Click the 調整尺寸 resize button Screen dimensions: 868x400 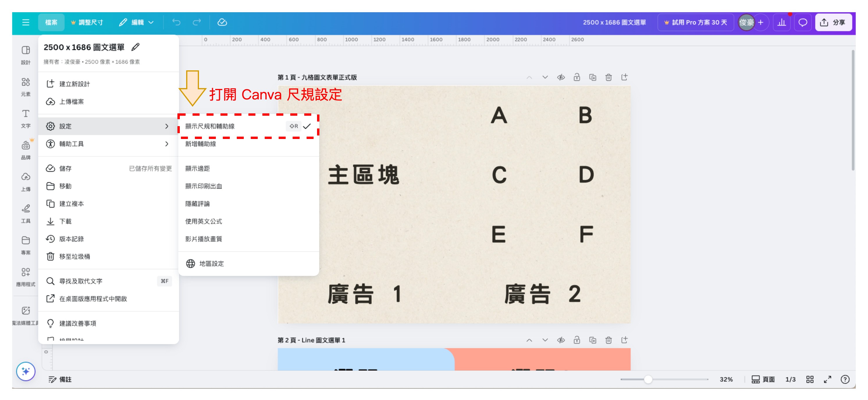tap(87, 22)
